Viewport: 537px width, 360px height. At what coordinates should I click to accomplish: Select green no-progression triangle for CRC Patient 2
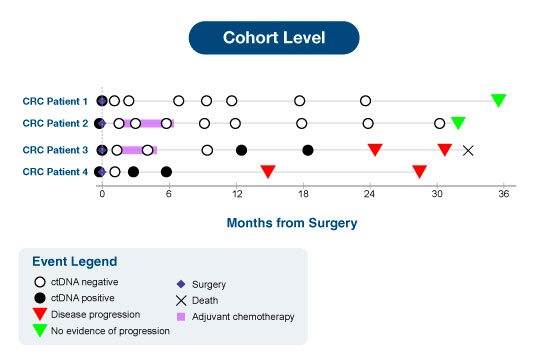(x=458, y=123)
